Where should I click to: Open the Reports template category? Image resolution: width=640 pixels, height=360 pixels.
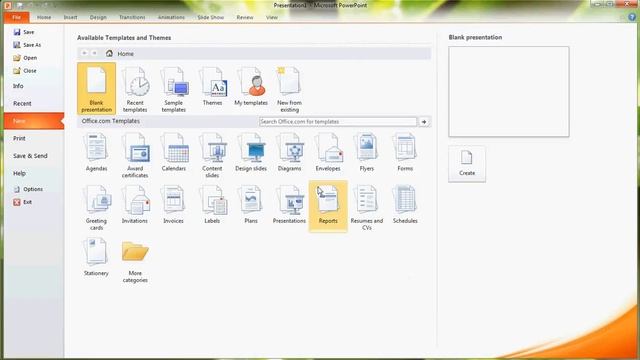click(x=328, y=206)
